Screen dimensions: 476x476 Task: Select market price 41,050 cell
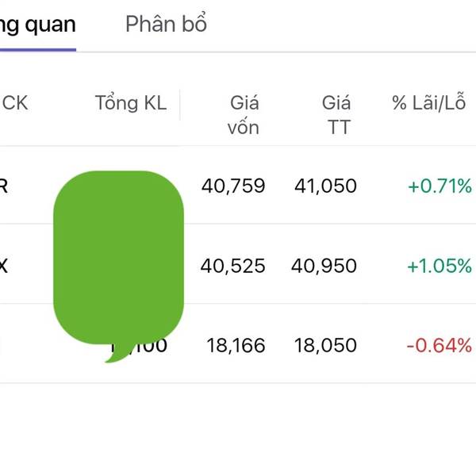pyautogui.click(x=325, y=186)
